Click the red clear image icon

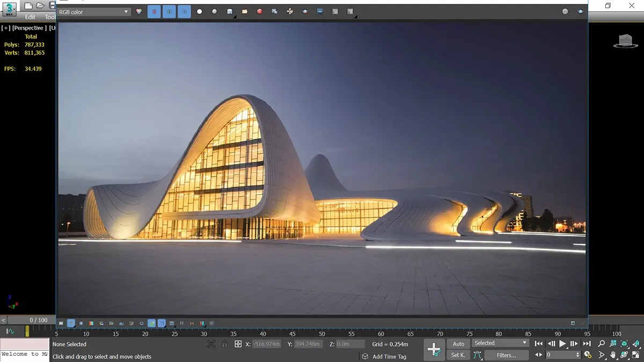260,11
